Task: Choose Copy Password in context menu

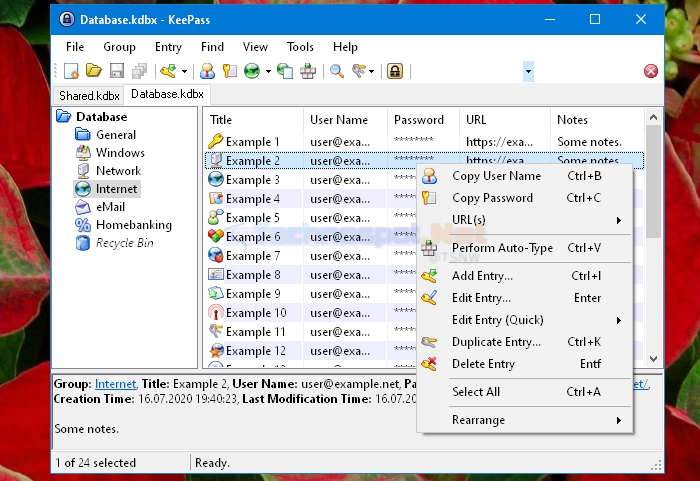Action: point(525,198)
